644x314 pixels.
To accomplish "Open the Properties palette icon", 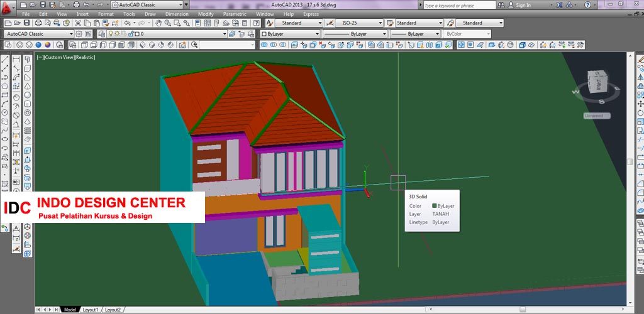I will pos(197,23).
